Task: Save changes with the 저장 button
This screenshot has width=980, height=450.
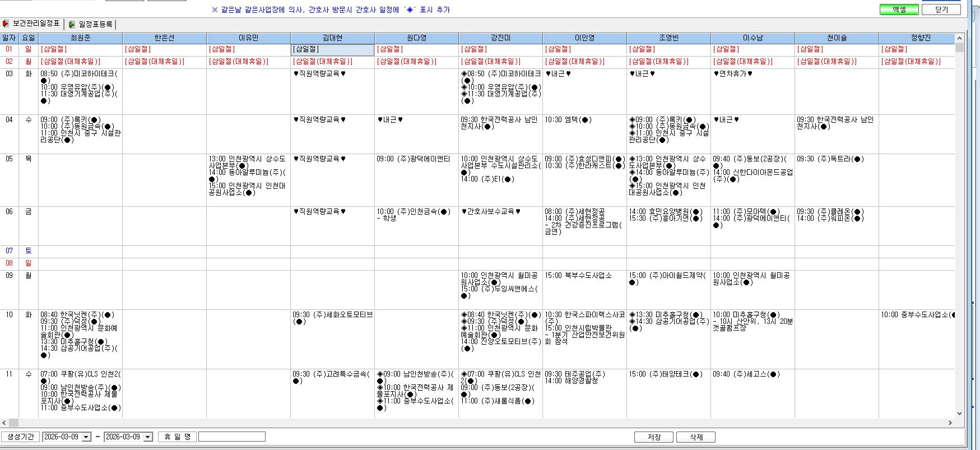Action: 654,437
